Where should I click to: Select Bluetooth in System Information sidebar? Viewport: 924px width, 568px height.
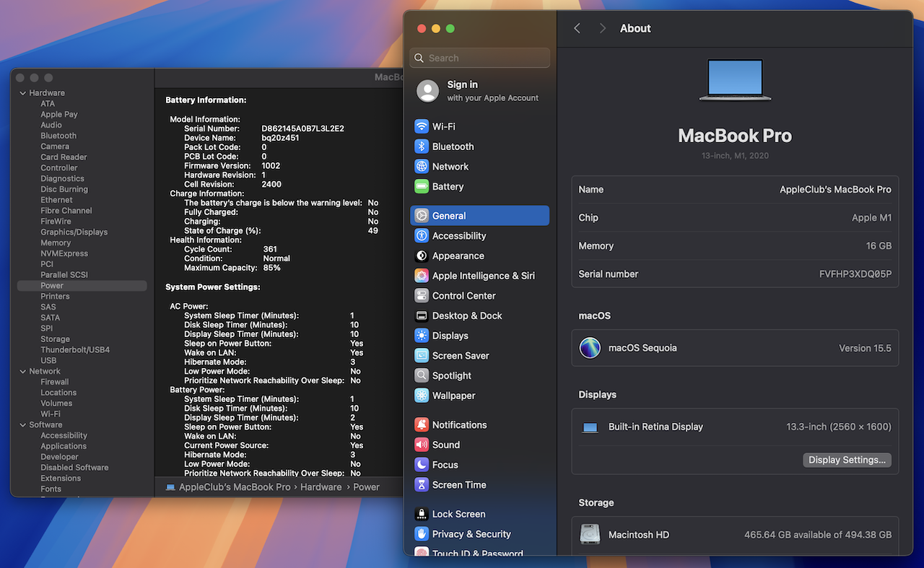click(x=58, y=136)
